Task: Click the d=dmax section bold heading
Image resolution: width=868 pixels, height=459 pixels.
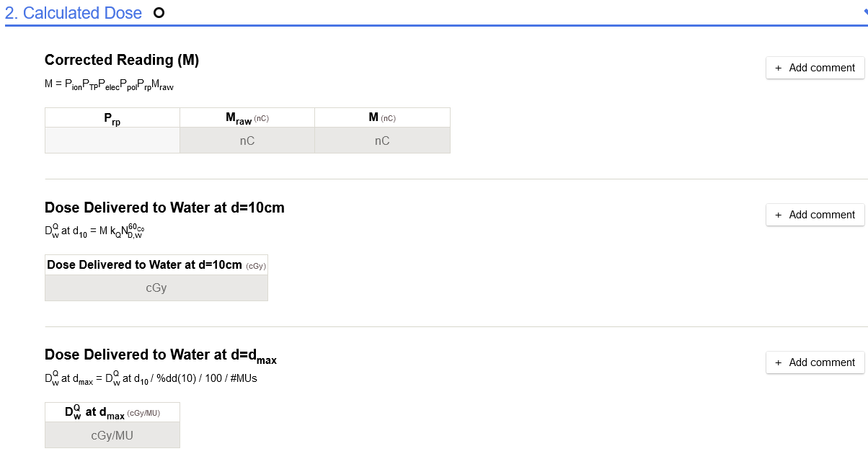Action: coord(161,355)
